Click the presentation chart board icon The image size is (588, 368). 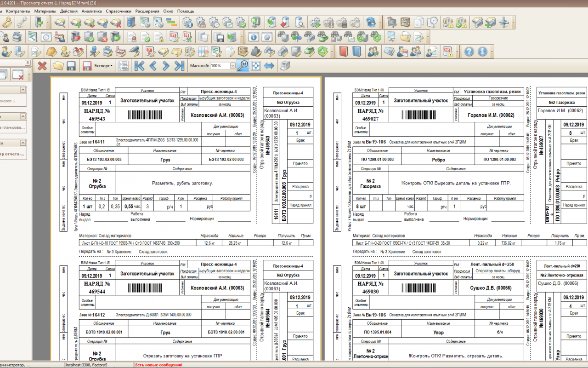(x=391, y=36)
